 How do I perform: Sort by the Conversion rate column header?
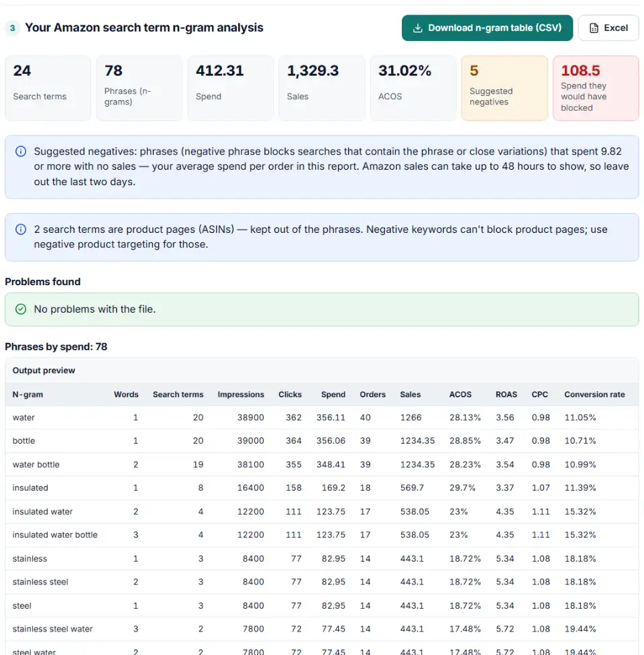pyautogui.click(x=594, y=395)
